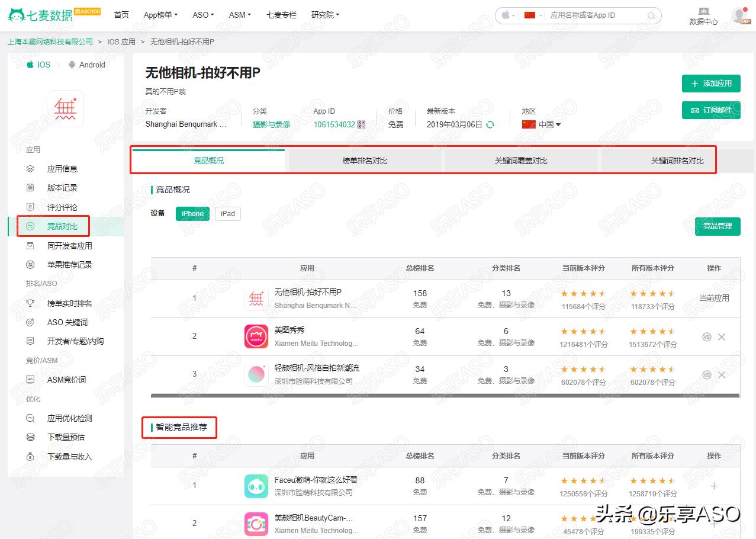Open the 评分评论 sidebar icon

30,207
